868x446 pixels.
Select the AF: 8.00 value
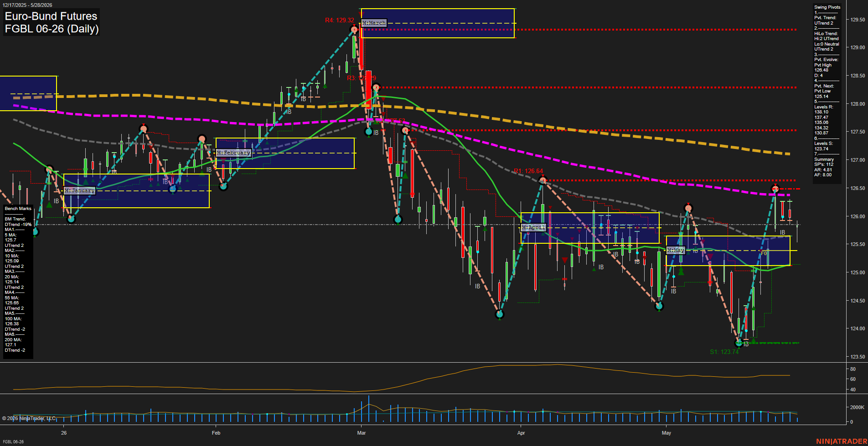(x=823, y=175)
